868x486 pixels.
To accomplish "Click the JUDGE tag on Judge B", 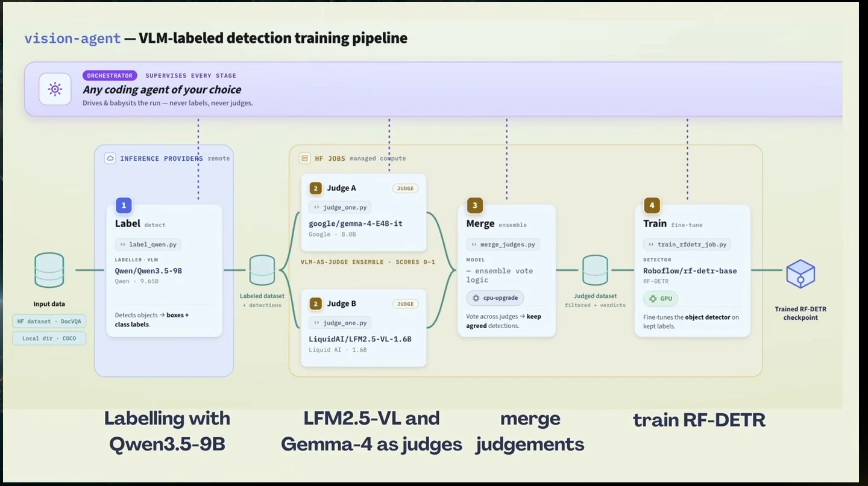I will [405, 304].
